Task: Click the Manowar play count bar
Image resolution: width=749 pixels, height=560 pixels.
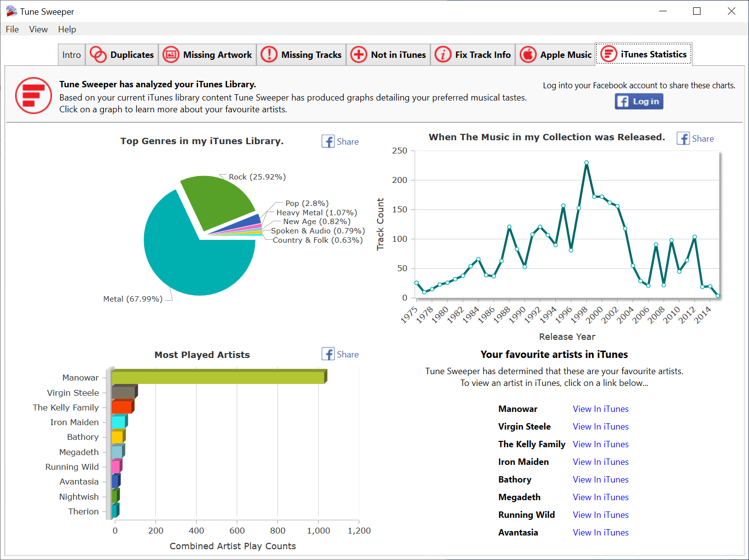Action: click(x=219, y=377)
